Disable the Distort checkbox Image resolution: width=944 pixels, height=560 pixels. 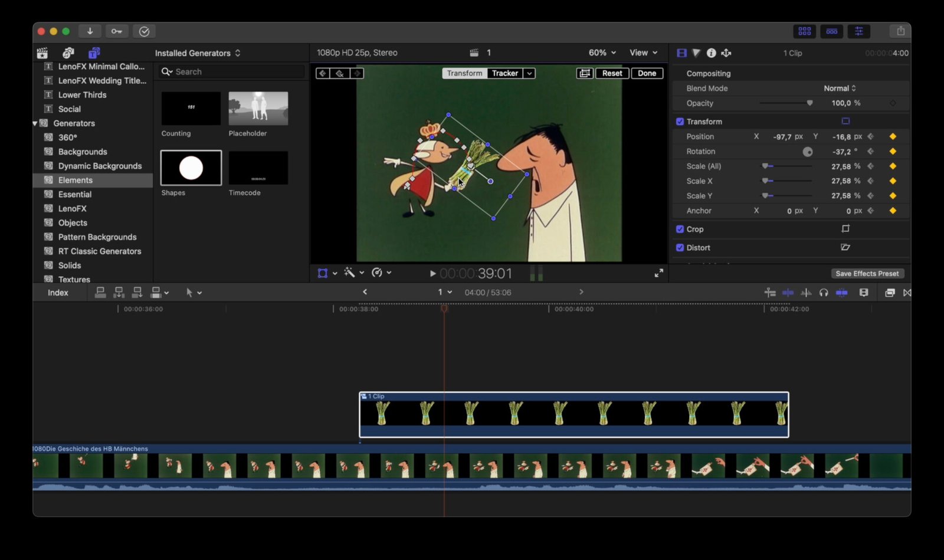(680, 248)
